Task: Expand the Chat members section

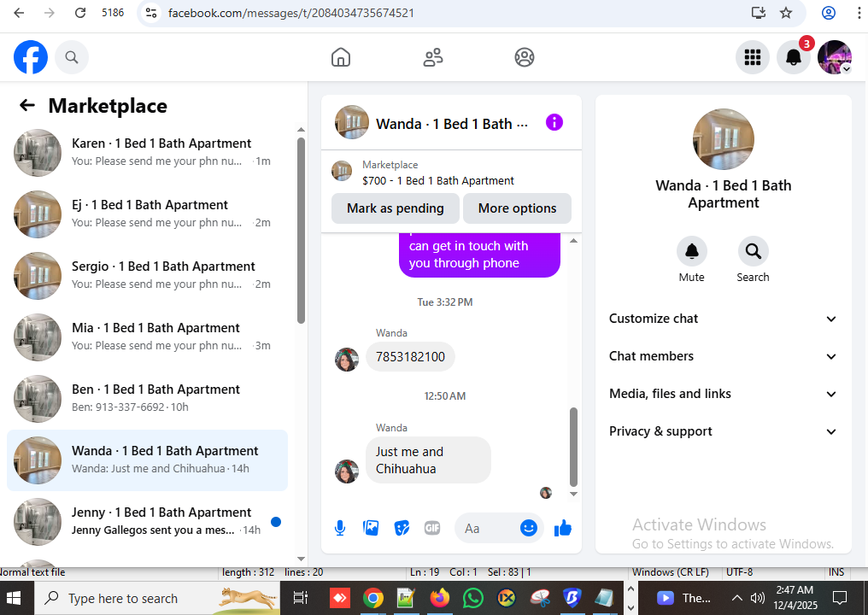Action: tap(723, 356)
